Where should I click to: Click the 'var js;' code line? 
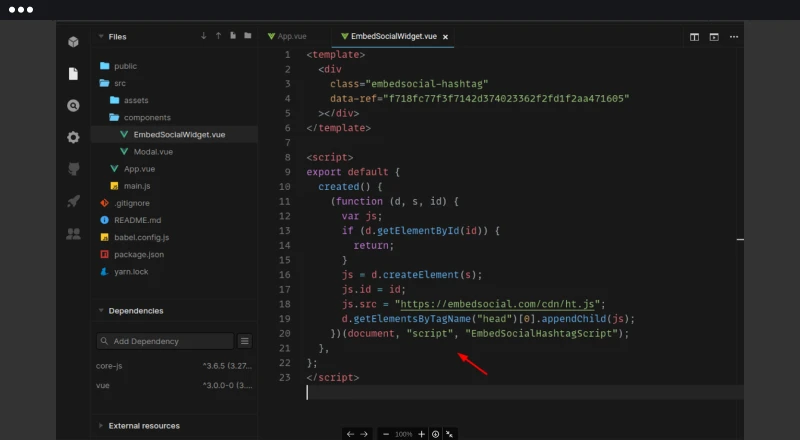click(362, 216)
